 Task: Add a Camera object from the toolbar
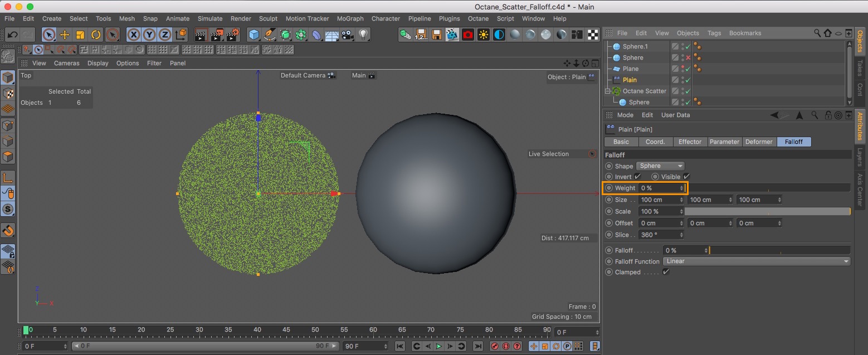click(x=348, y=35)
